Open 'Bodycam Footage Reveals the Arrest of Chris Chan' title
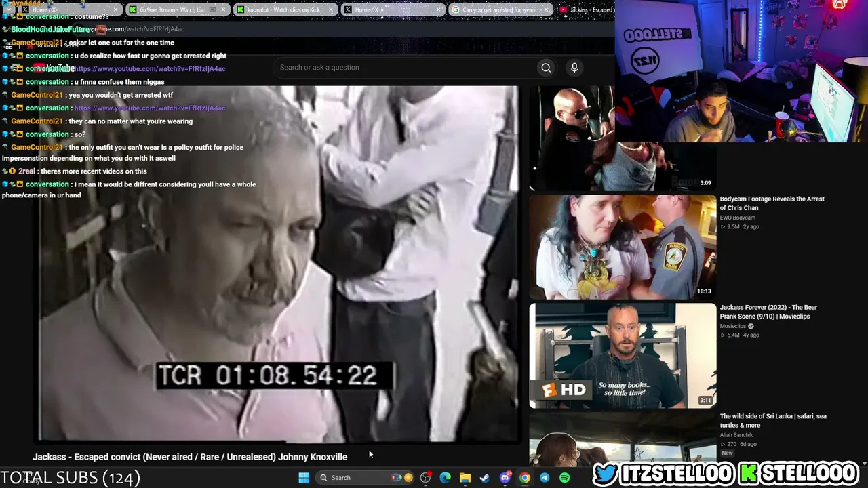The height and width of the screenshot is (488, 868). tap(772, 203)
